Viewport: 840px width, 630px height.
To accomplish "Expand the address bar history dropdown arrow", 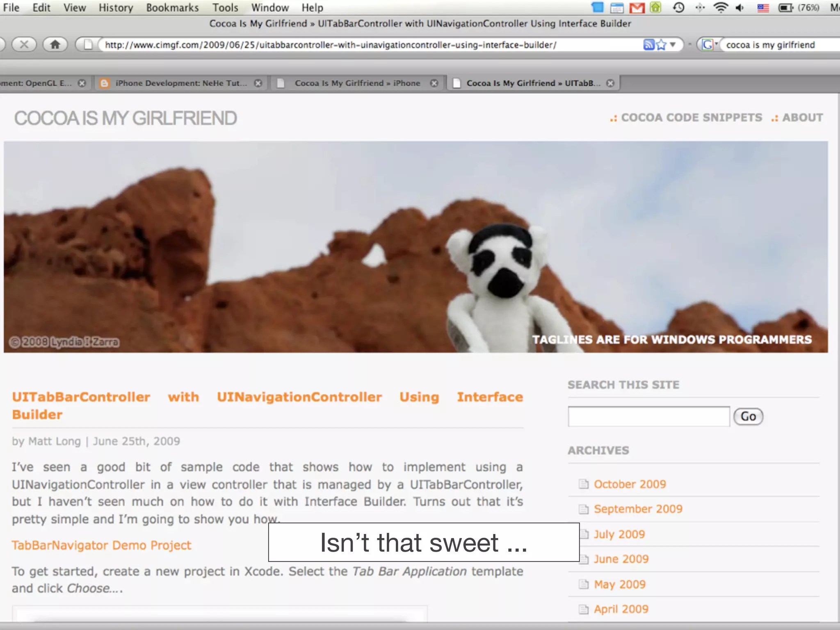I will pyautogui.click(x=673, y=45).
